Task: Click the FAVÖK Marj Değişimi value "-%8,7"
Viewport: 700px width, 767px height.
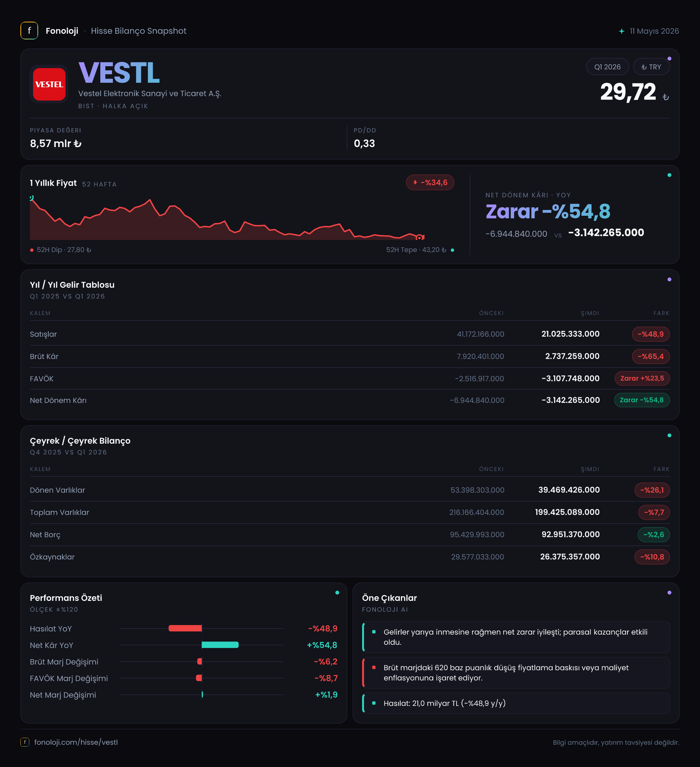Action: 326,678
